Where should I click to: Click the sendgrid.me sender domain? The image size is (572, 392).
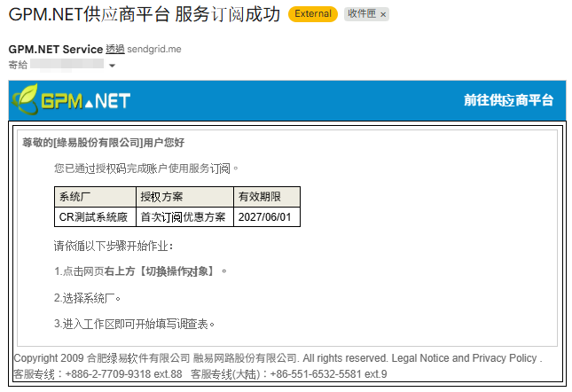(154, 50)
